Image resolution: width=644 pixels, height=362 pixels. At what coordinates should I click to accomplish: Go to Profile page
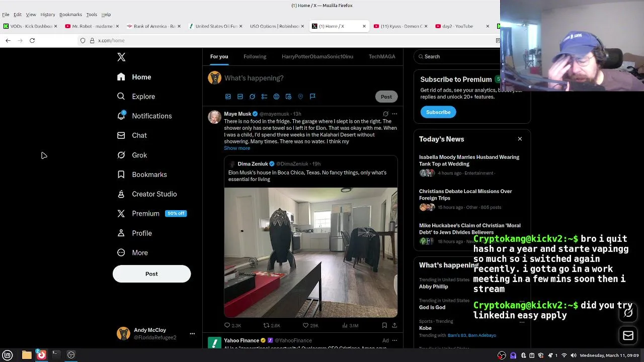pos(134,233)
